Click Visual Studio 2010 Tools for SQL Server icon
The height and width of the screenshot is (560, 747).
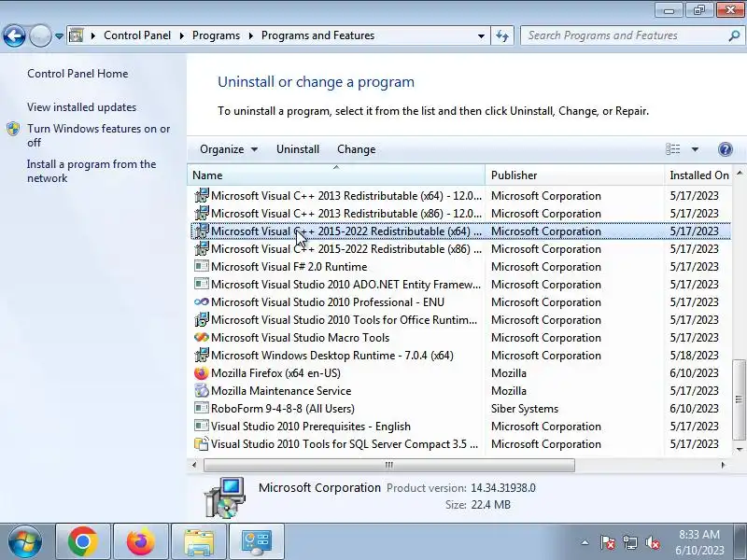202,444
